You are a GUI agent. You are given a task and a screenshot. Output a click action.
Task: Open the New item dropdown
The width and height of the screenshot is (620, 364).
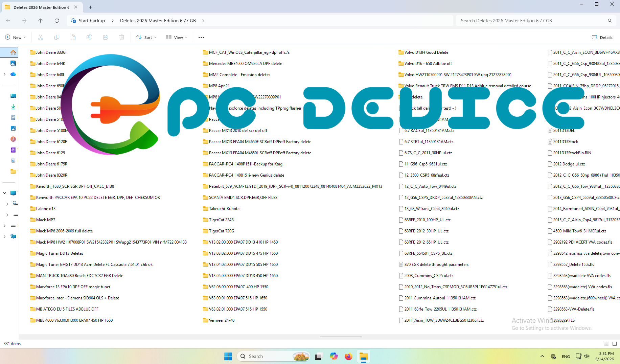coord(16,37)
